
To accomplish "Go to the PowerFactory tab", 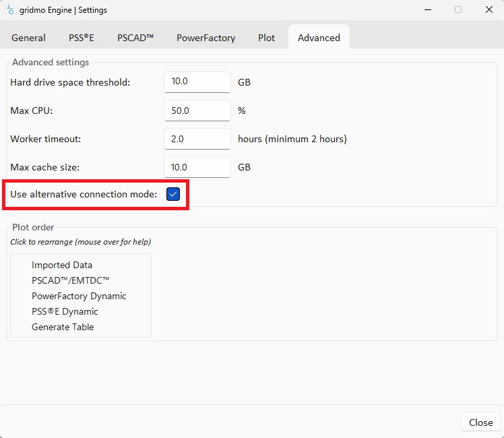I will tap(206, 38).
